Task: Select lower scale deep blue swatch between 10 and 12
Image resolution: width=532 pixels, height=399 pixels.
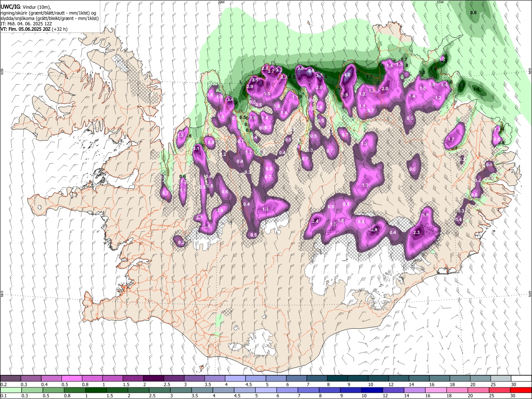Action: tap(372, 390)
